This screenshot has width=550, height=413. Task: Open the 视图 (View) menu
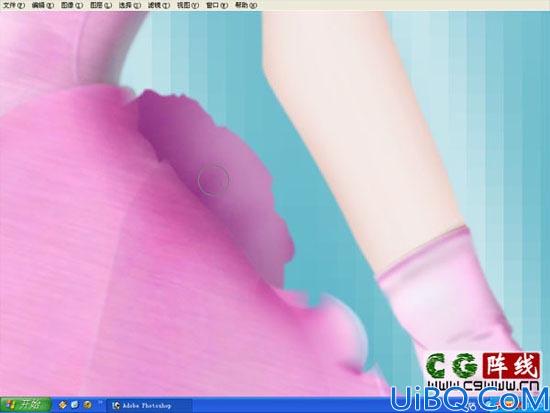(x=188, y=5)
